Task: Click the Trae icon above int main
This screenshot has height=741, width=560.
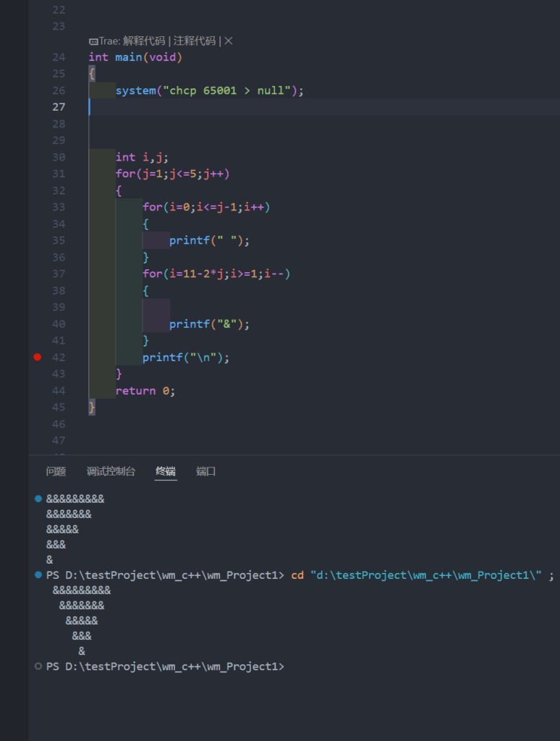Action: click(x=93, y=41)
